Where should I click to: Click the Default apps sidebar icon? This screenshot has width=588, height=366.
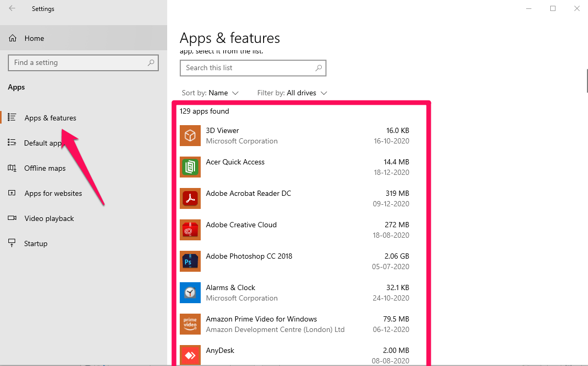pyautogui.click(x=12, y=143)
